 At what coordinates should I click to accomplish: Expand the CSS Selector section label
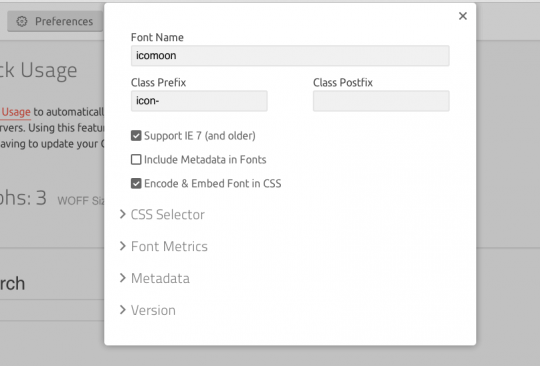(x=168, y=215)
